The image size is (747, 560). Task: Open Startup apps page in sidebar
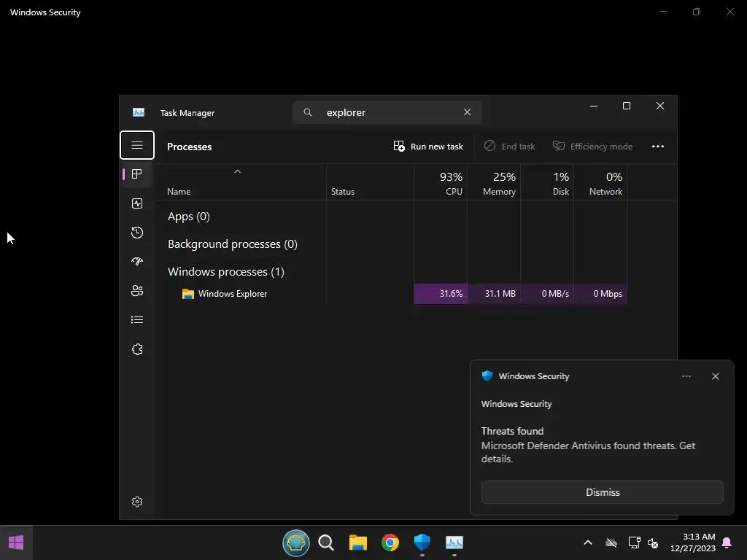(x=136, y=262)
